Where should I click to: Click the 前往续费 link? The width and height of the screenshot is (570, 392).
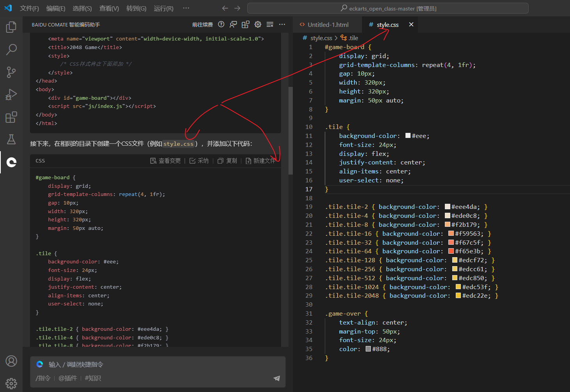tap(202, 25)
